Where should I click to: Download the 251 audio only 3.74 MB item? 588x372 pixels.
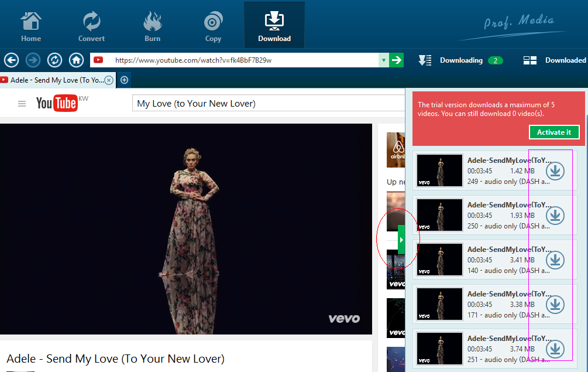555,349
